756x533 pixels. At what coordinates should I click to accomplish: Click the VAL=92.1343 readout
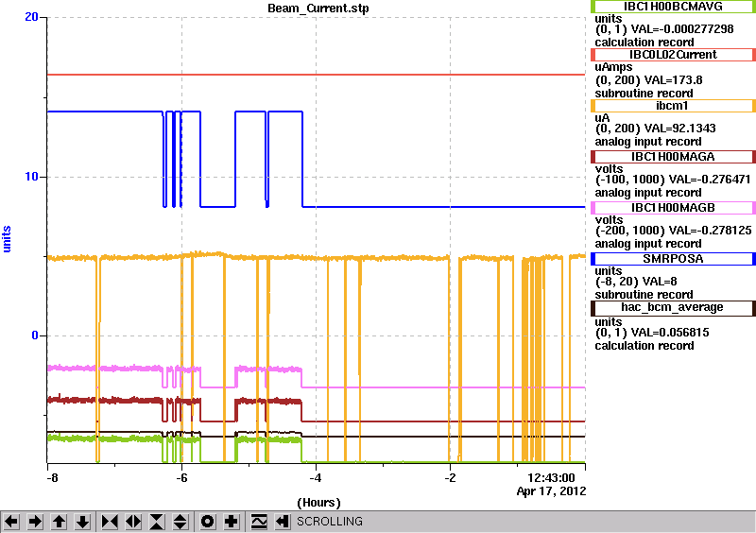pyautogui.click(x=680, y=129)
